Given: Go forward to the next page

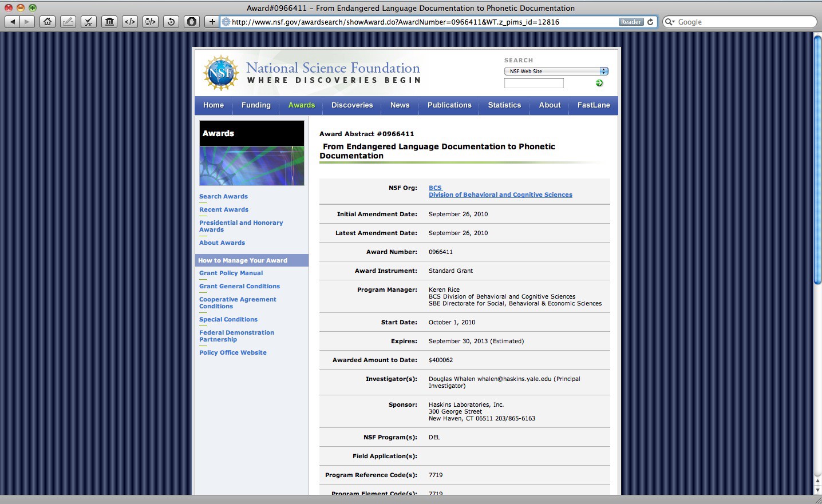Looking at the screenshot, I should point(27,22).
